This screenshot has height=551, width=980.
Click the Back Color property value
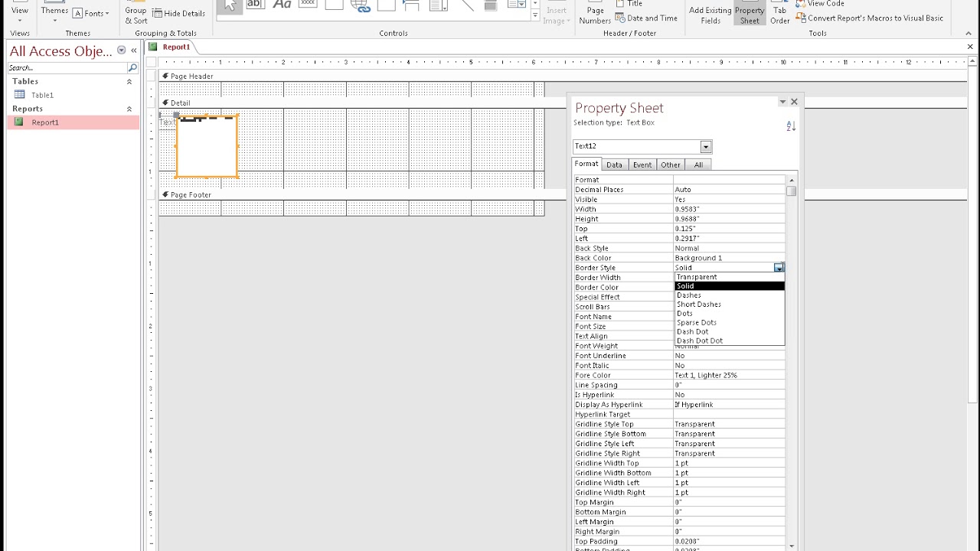pos(729,258)
